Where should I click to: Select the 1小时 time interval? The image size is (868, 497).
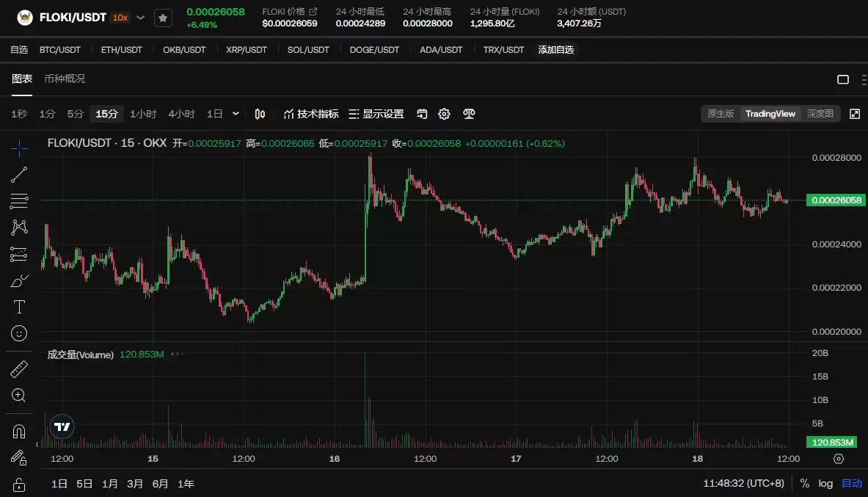[x=143, y=114]
